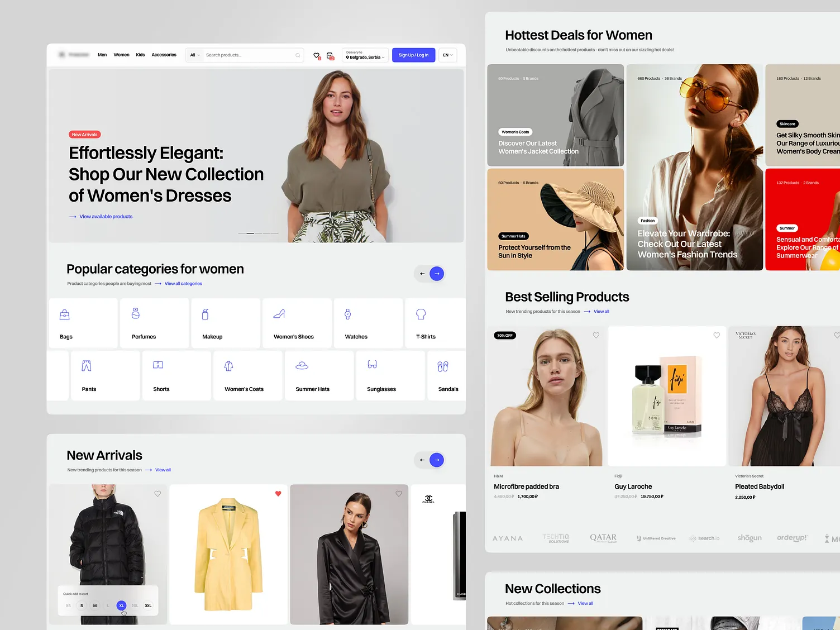The height and width of the screenshot is (630, 840).
Task: Click the Search products input field
Action: (246, 55)
